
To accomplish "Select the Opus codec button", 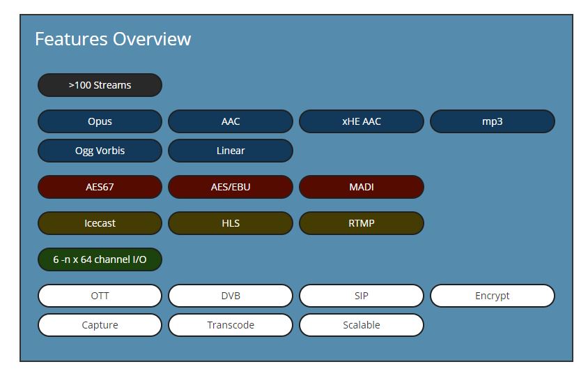I will (100, 121).
